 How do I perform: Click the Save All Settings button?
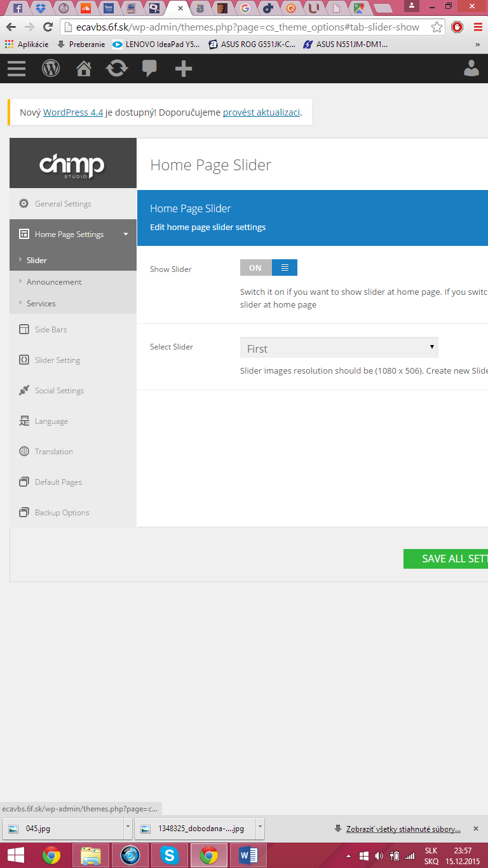446,559
